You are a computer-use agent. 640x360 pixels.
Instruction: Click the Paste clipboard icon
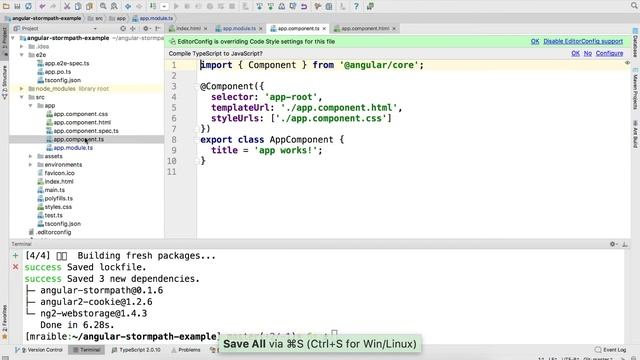89,7
